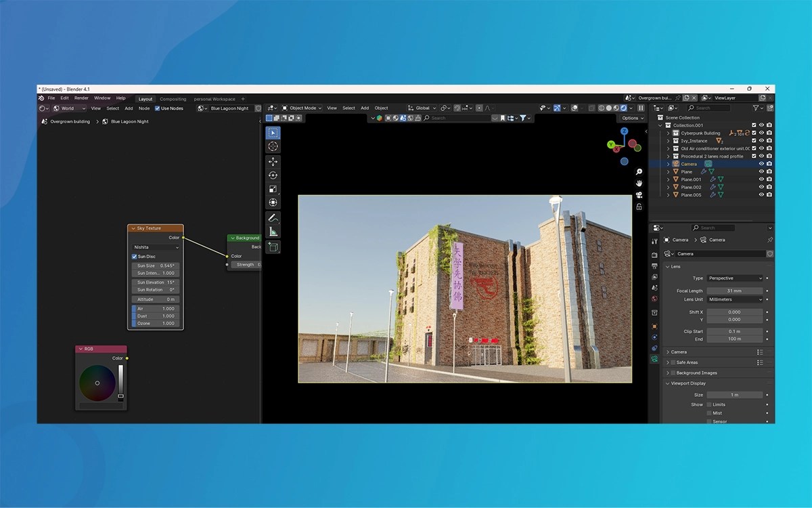
Task: Open the Nishita sky model dropdown
Action: pos(154,247)
